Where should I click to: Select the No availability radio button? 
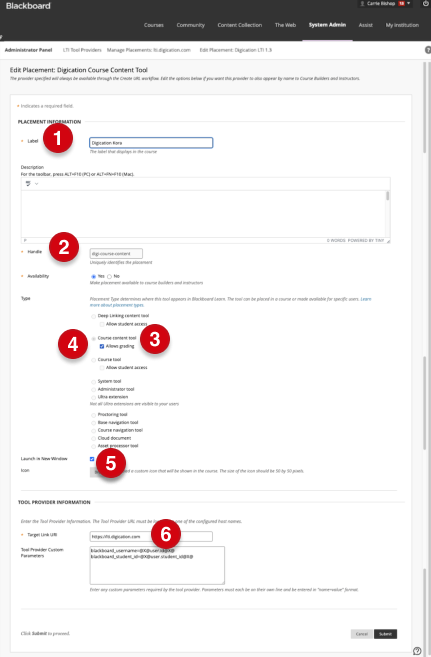click(109, 277)
